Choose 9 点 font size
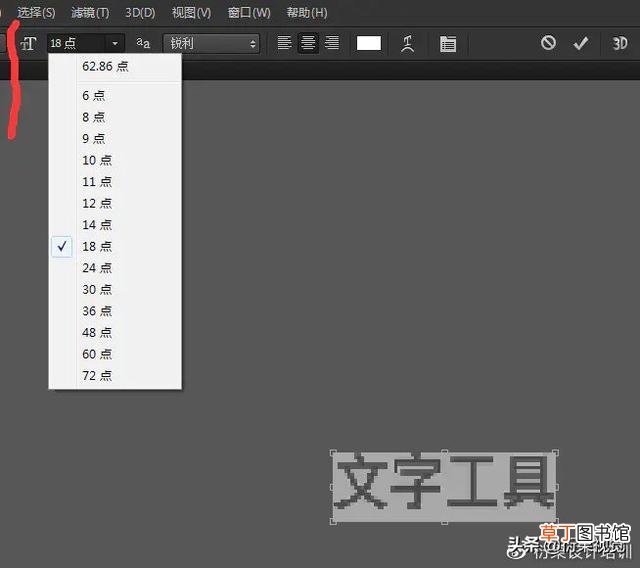The height and width of the screenshot is (568, 640). [x=115, y=139]
